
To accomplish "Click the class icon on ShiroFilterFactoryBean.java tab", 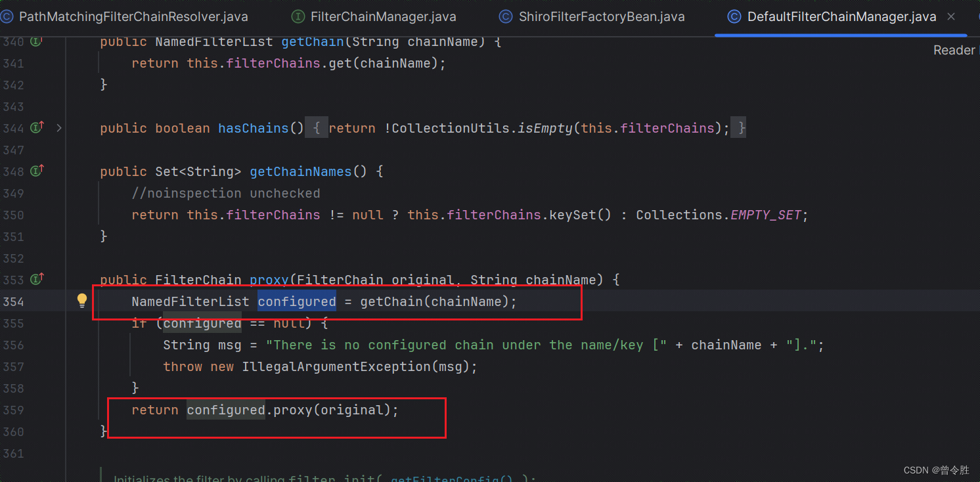I will (506, 17).
